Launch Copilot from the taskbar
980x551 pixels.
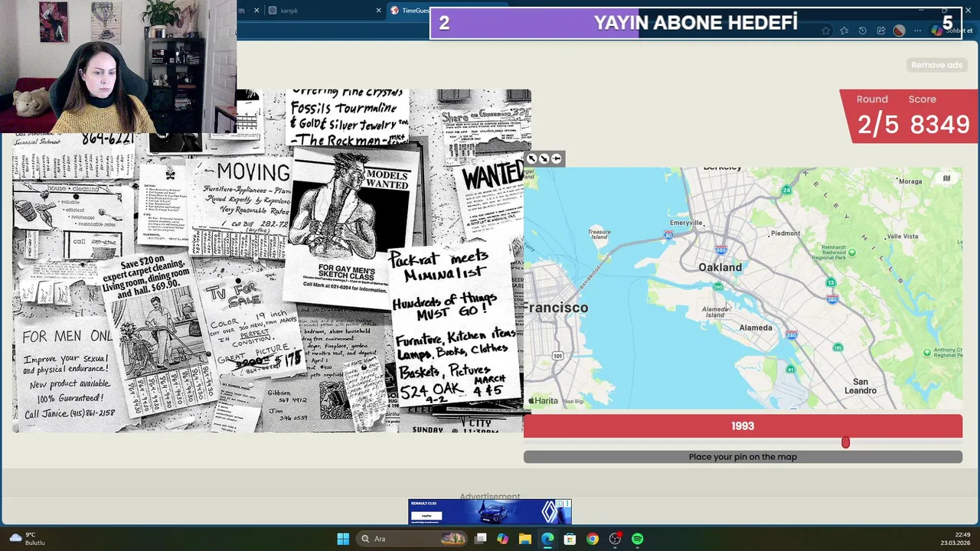point(502,539)
